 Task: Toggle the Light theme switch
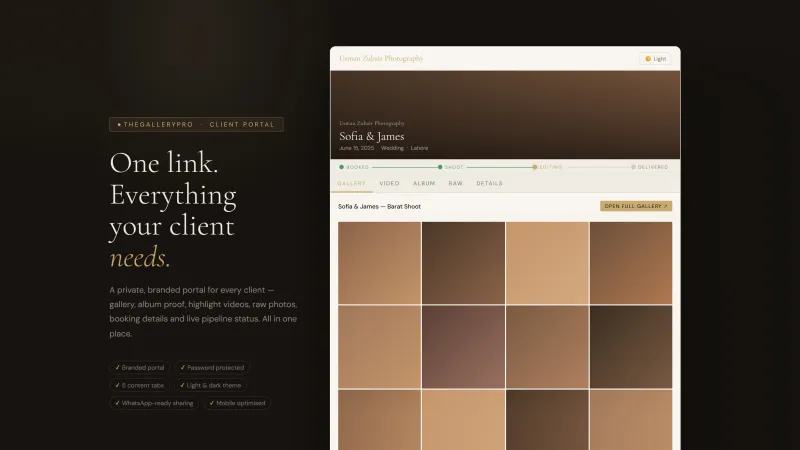[x=656, y=59]
